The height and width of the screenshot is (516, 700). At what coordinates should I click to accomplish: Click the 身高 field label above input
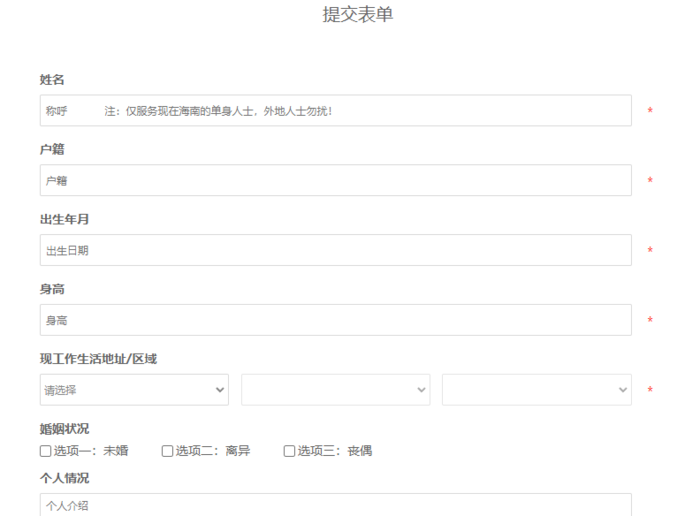[x=52, y=290]
